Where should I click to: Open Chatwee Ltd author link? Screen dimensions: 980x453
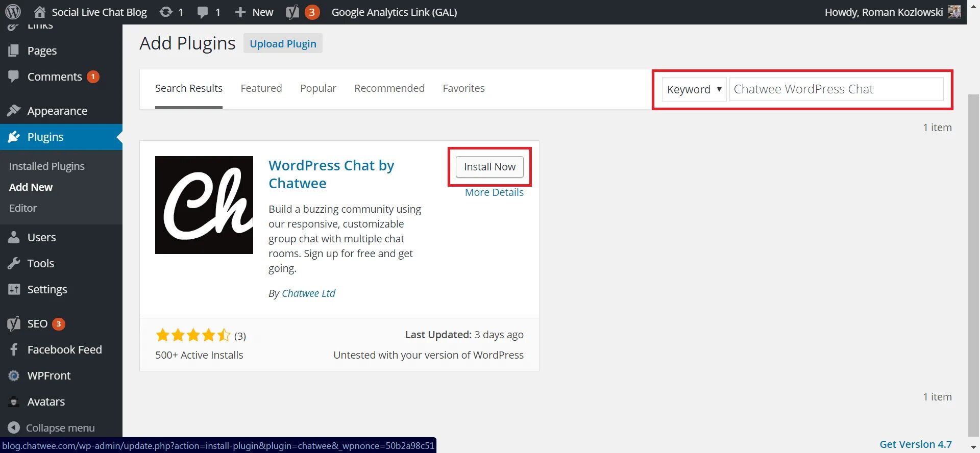click(x=308, y=293)
